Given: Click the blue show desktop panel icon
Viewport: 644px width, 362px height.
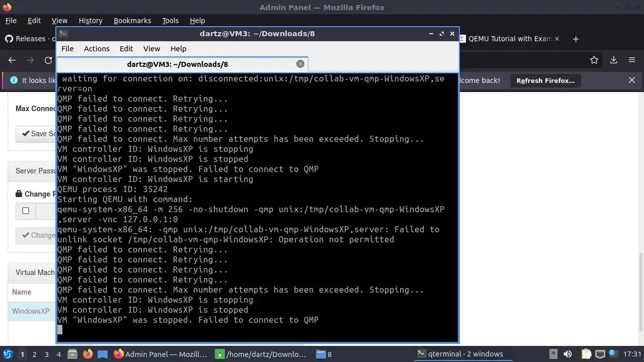Looking at the screenshot, I should pos(103,354).
